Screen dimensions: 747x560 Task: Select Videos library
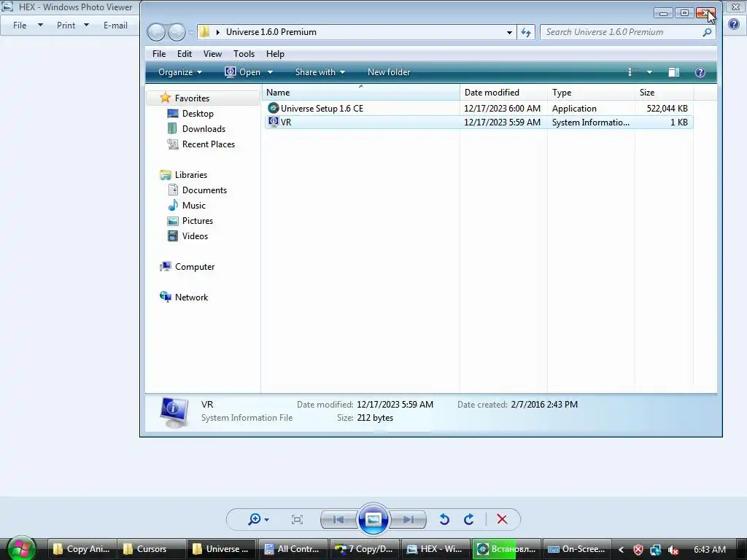pyautogui.click(x=195, y=236)
